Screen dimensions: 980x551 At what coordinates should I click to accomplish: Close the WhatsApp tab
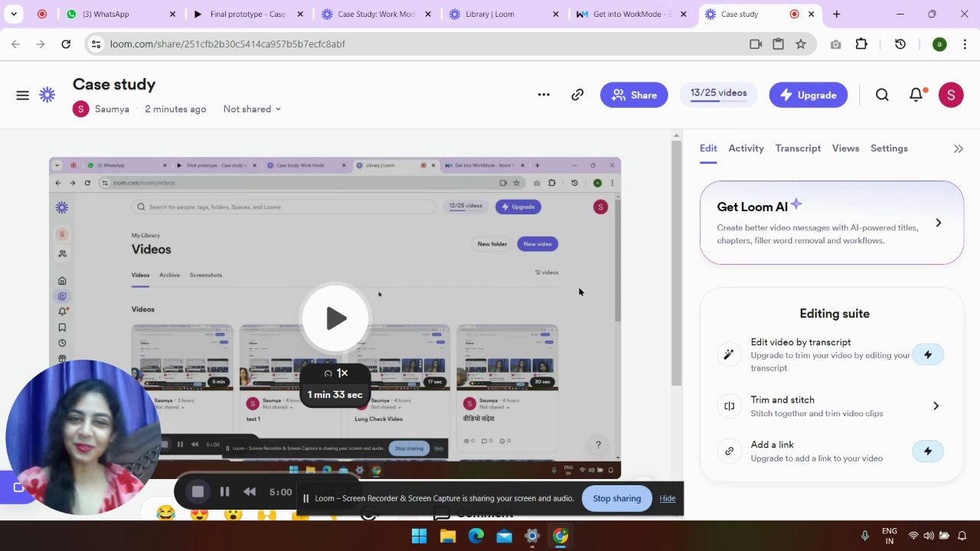pyautogui.click(x=172, y=14)
